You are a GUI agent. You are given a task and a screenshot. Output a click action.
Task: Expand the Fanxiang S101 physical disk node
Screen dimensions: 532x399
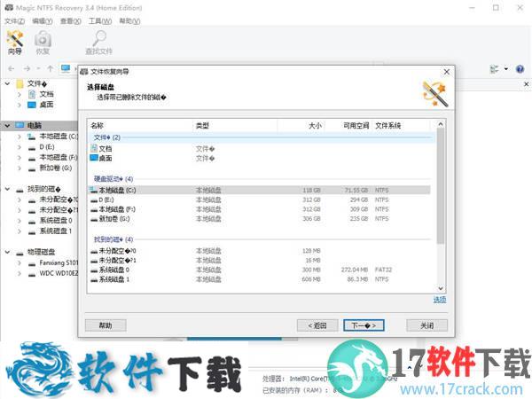coord(19,262)
